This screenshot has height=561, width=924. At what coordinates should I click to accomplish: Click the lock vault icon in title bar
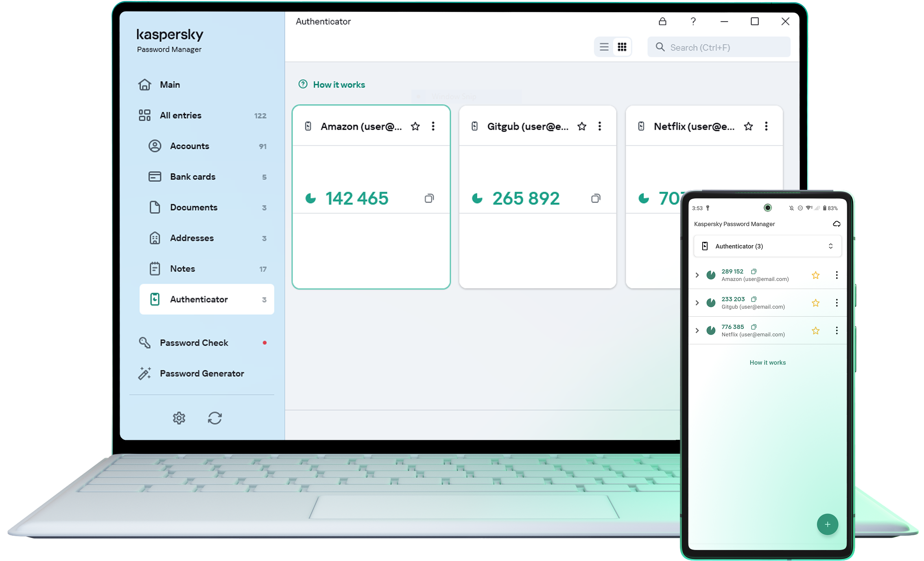pos(662,22)
